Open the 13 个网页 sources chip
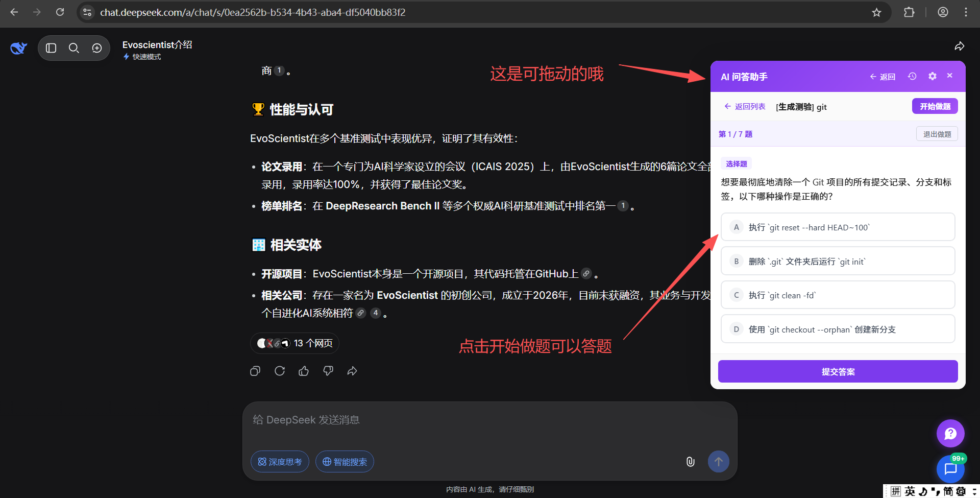This screenshot has height=498, width=980. 295,343
